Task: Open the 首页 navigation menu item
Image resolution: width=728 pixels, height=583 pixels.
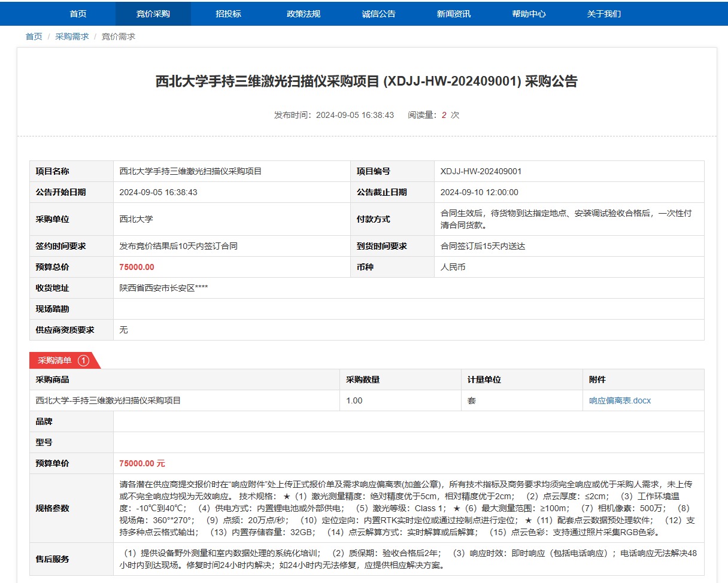Action: 78,14
